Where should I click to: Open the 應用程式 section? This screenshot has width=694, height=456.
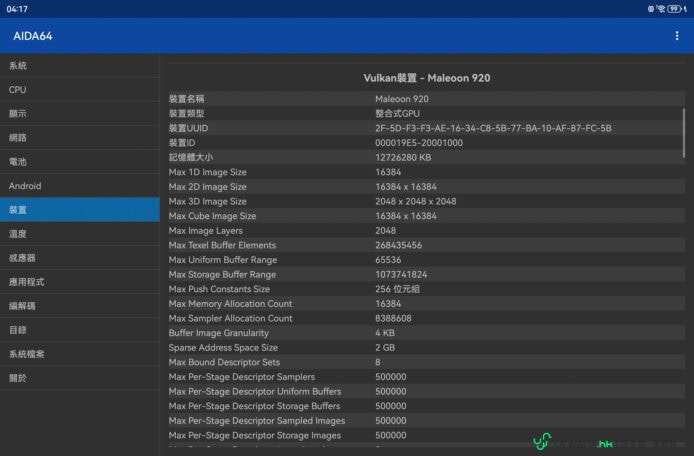(80, 282)
